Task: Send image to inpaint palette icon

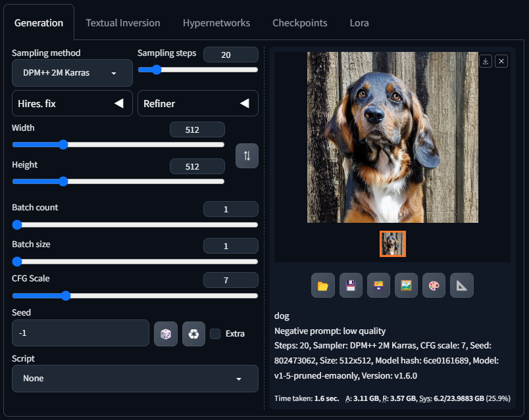Action: click(434, 285)
